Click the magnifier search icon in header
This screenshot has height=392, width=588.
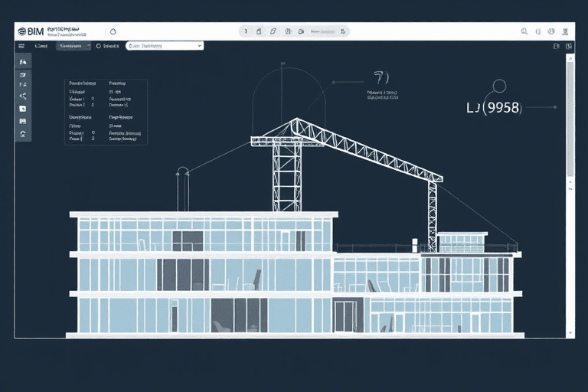[x=524, y=31]
